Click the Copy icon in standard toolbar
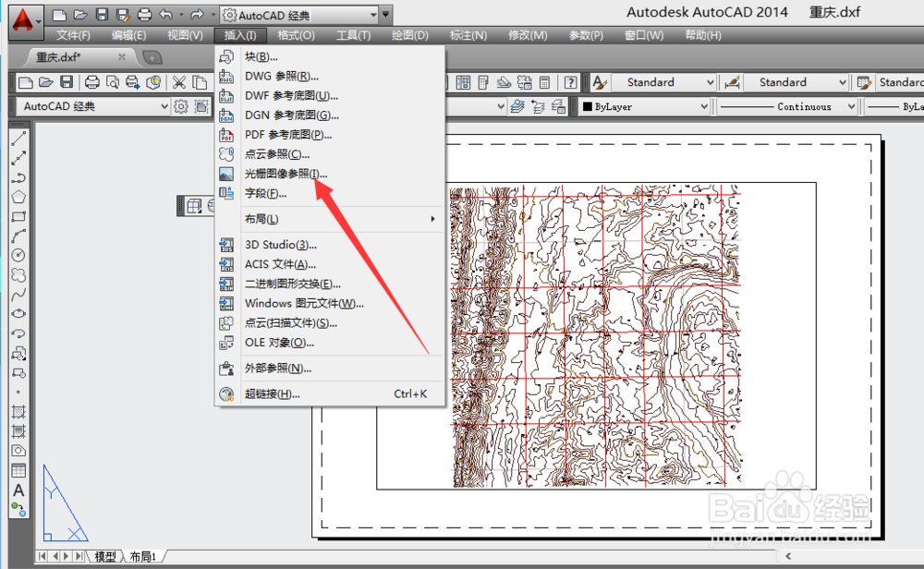This screenshot has height=569, width=924. pyautogui.click(x=200, y=82)
